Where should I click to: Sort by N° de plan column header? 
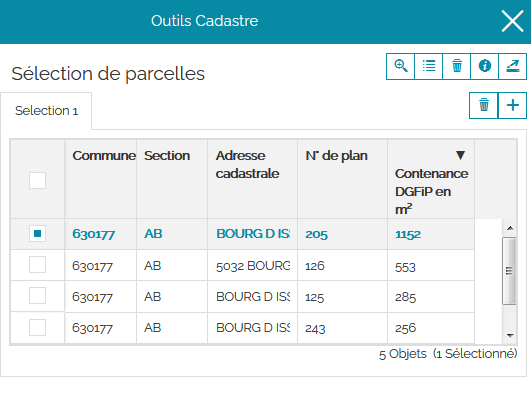pos(336,155)
